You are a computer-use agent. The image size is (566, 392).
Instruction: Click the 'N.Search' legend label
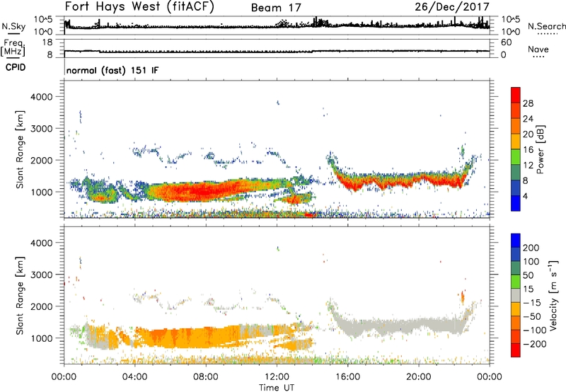pyautogui.click(x=547, y=26)
